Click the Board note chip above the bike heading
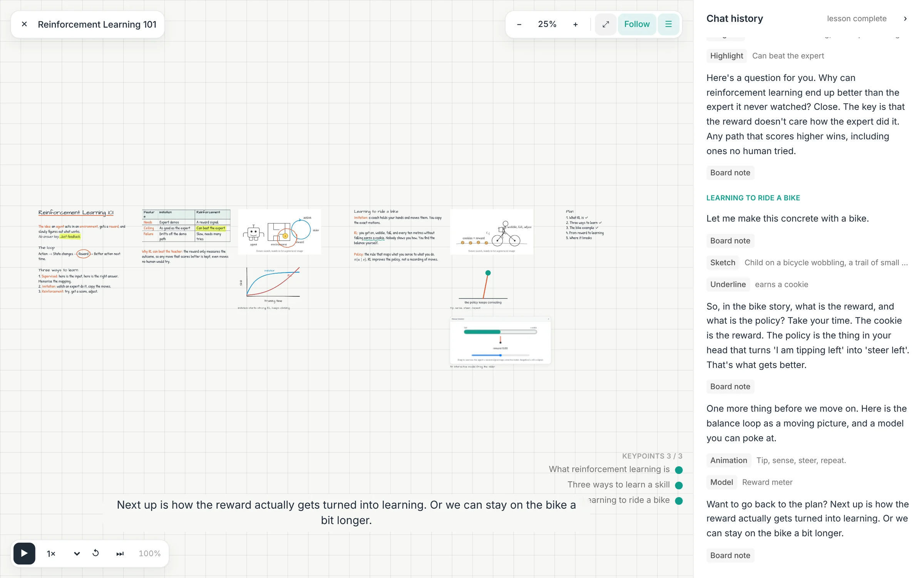This screenshot has width=924, height=578. pyautogui.click(x=730, y=173)
